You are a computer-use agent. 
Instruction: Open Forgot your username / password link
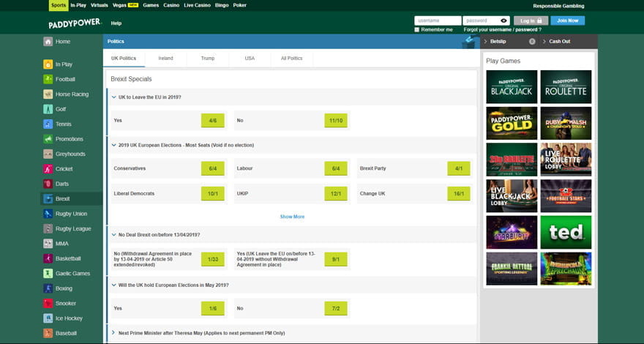coord(502,29)
